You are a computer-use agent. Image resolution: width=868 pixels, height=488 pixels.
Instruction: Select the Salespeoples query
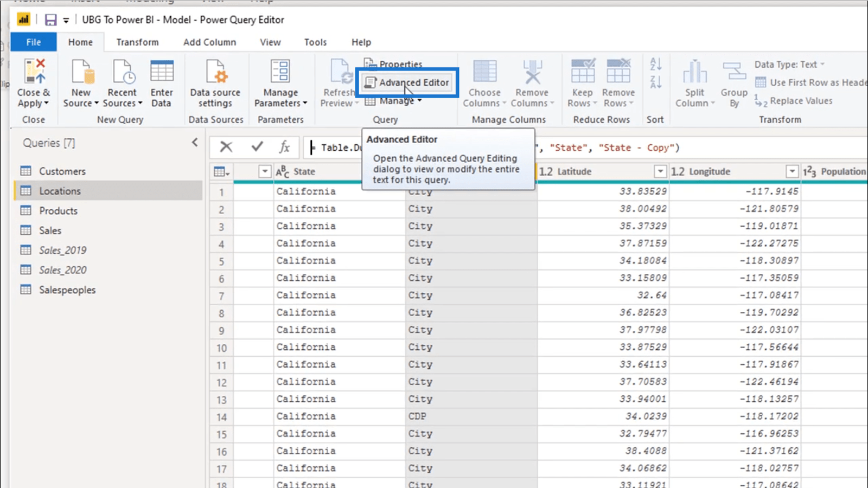click(x=108, y=290)
